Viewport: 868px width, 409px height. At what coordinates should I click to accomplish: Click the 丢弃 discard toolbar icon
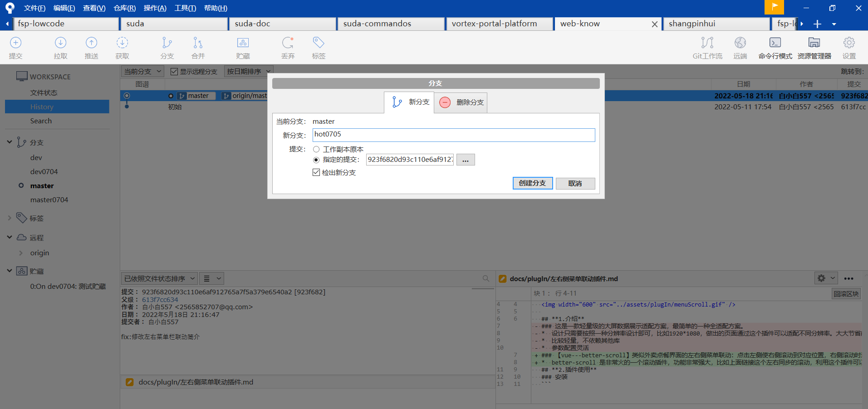[288, 43]
